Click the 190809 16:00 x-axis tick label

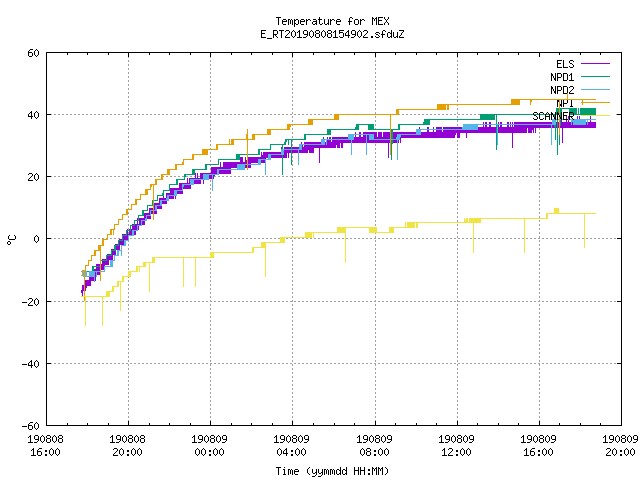[538, 446]
